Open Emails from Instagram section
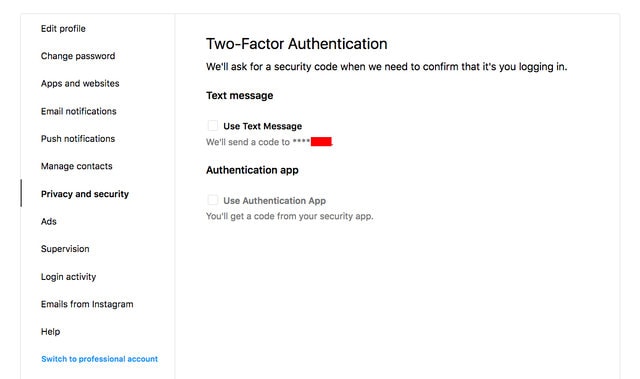 pos(87,304)
